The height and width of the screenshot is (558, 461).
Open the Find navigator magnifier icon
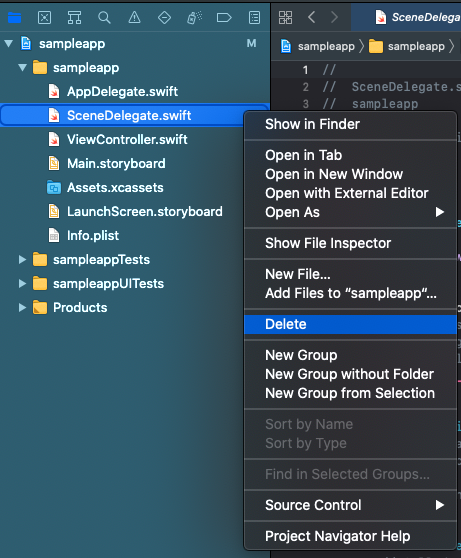(x=104, y=17)
